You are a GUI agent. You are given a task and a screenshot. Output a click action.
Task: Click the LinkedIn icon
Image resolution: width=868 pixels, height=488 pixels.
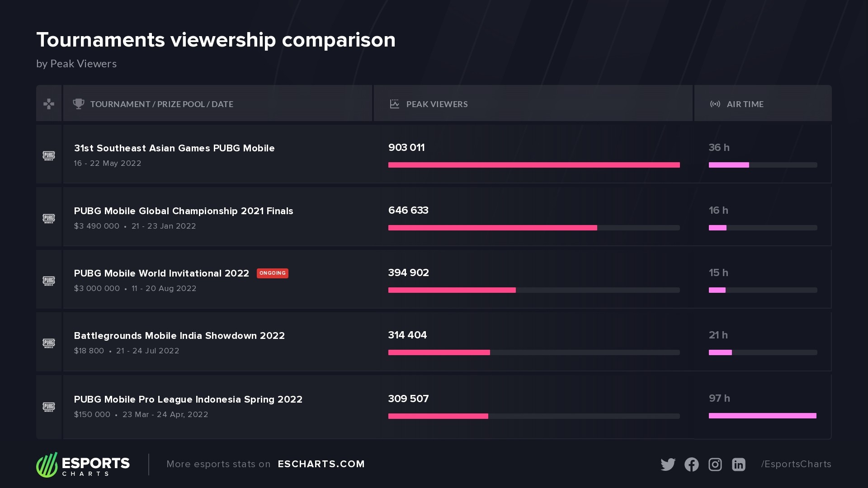738,465
